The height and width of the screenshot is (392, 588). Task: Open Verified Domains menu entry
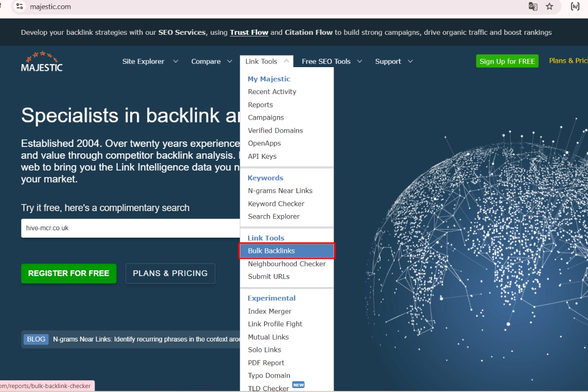(275, 130)
